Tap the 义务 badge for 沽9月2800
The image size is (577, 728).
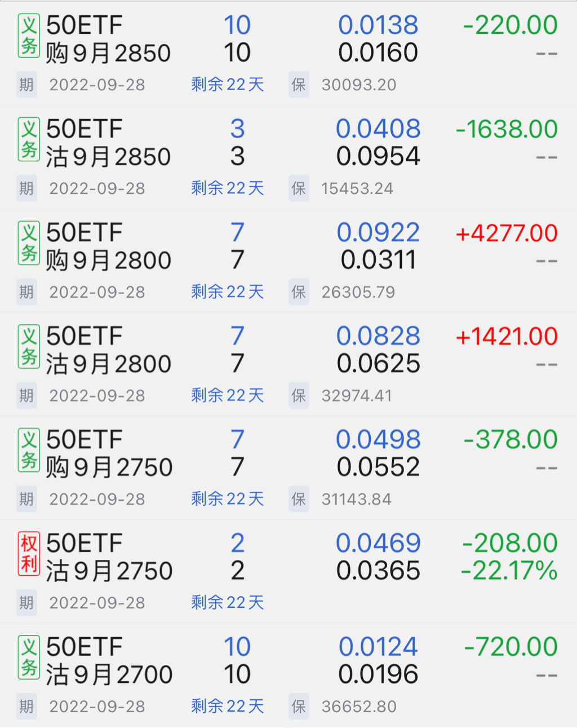(29, 347)
